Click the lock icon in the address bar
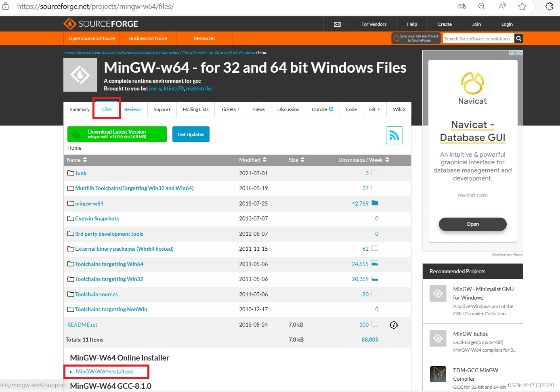This screenshot has width=560, height=392. pyautogui.click(x=5, y=6)
